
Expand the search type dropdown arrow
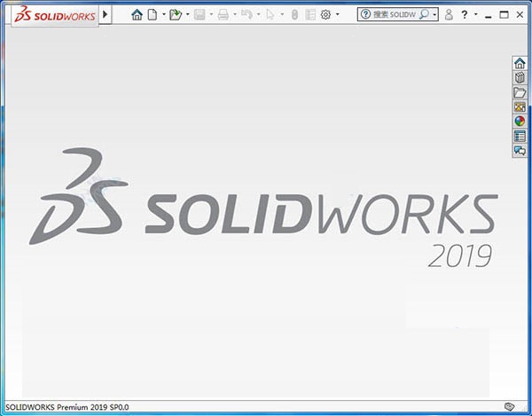click(x=434, y=14)
